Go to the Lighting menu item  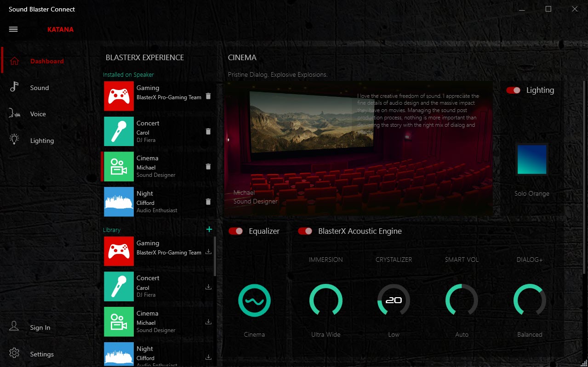coord(42,141)
